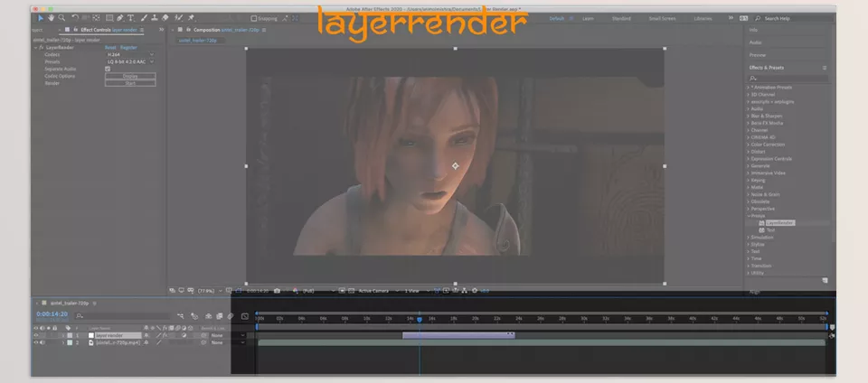The width and height of the screenshot is (868, 383).
Task: Expand the Distort category
Action: coord(749,152)
